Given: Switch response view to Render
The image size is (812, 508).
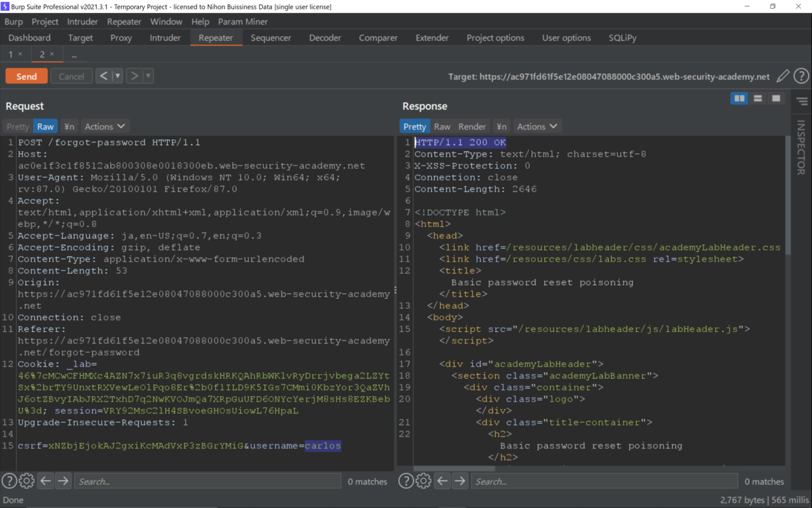Looking at the screenshot, I should 472,127.
